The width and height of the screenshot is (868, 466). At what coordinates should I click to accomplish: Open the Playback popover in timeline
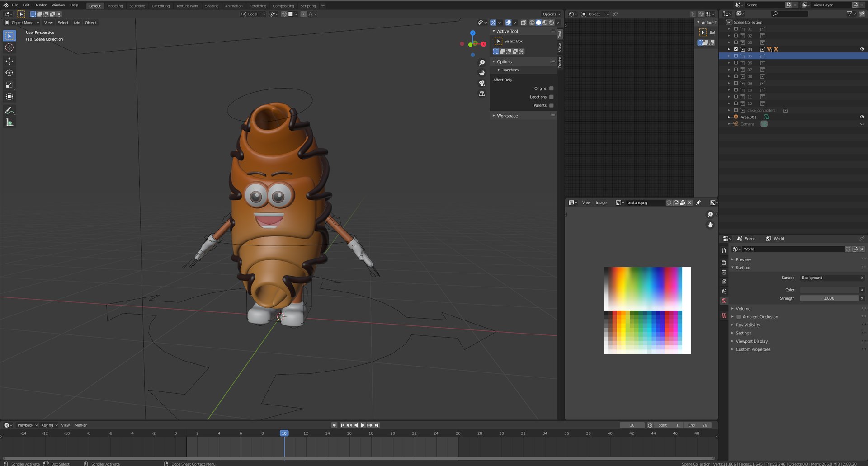click(27, 425)
